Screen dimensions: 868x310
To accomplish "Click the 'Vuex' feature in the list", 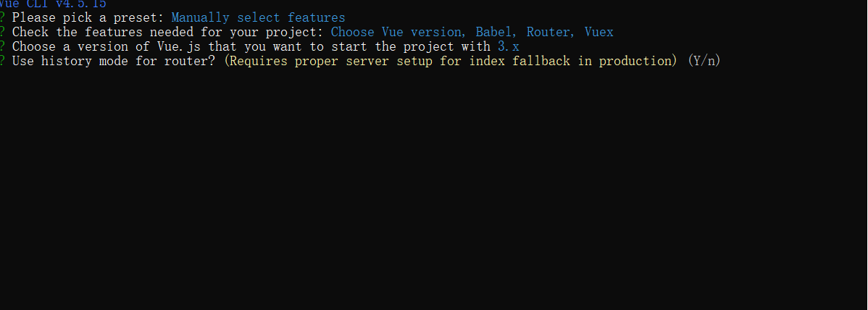I will click(x=599, y=32).
